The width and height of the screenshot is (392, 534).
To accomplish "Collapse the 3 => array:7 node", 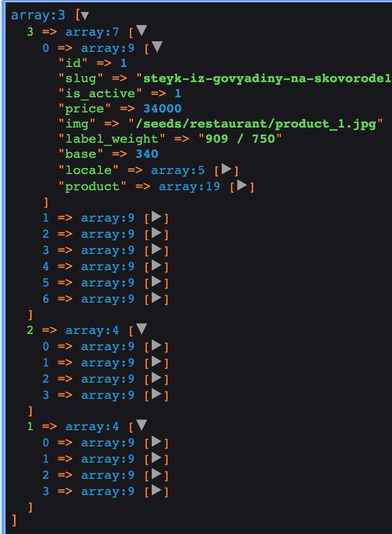I will click(x=141, y=30).
